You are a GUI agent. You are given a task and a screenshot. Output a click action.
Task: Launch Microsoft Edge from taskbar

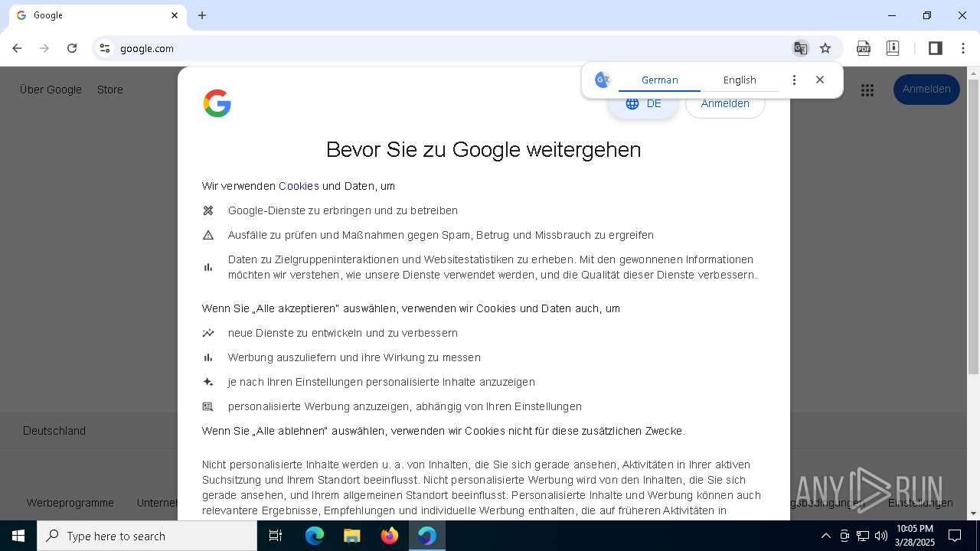pyautogui.click(x=315, y=536)
